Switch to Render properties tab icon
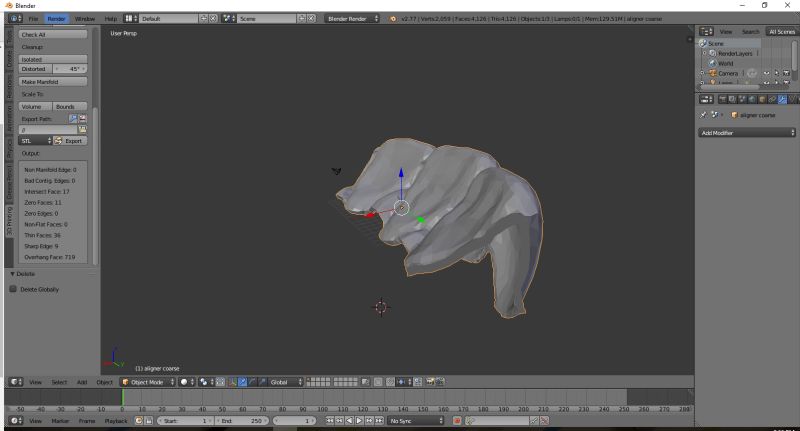 (722, 99)
